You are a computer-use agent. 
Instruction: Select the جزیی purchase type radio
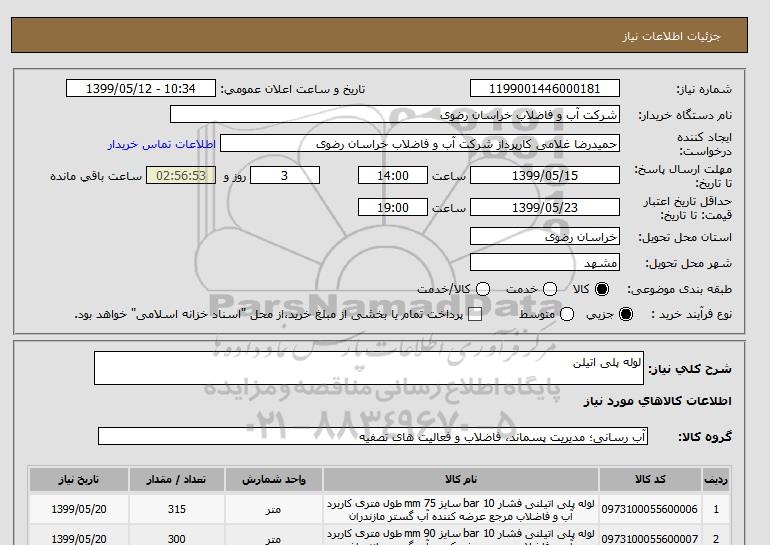coord(626,314)
